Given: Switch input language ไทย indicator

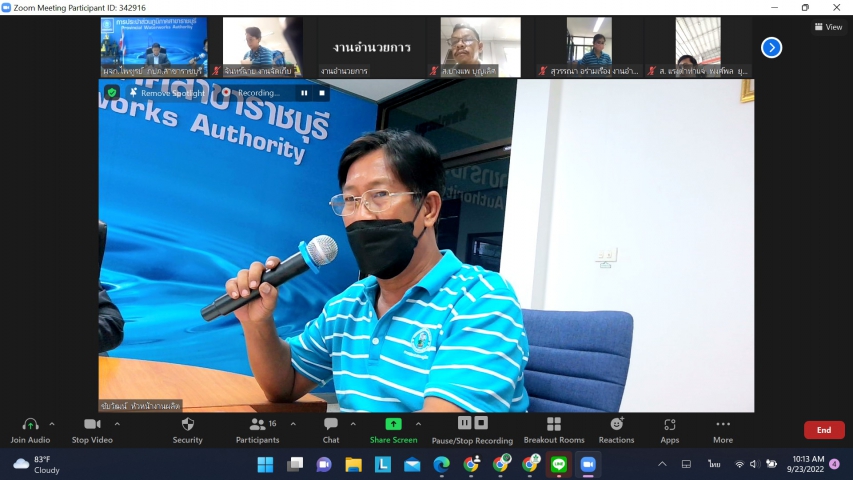Looking at the screenshot, I should 714,464.
